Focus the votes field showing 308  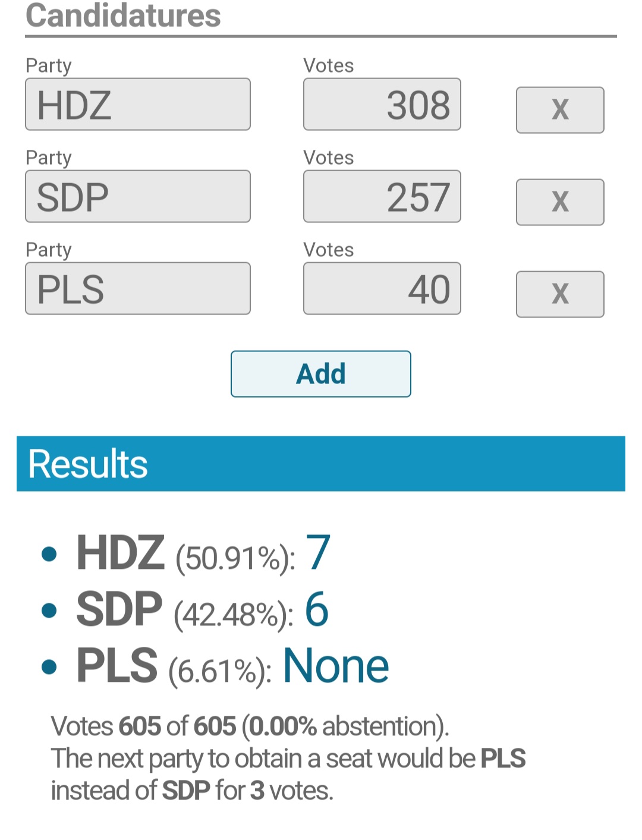point(382,104)
